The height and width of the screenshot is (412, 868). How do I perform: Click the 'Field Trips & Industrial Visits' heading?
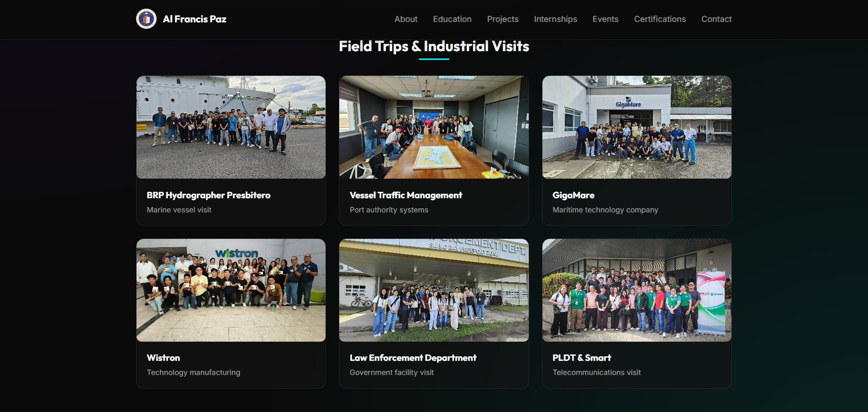[434, 46]
